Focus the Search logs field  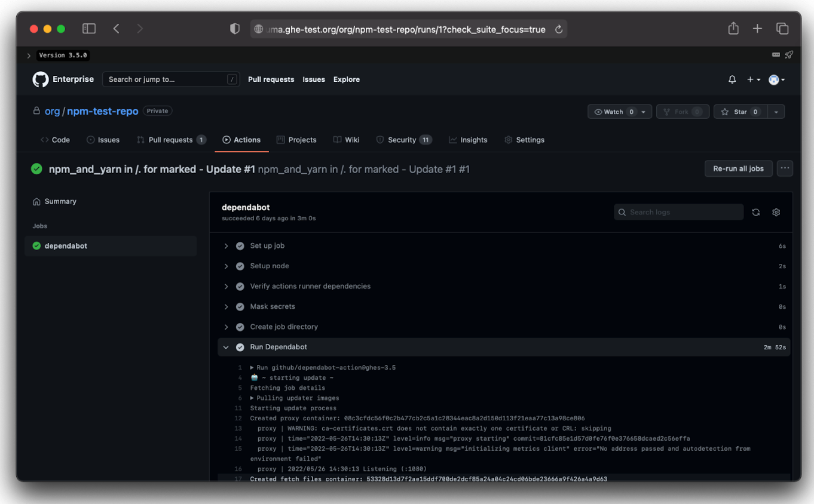tap(678, 212)
